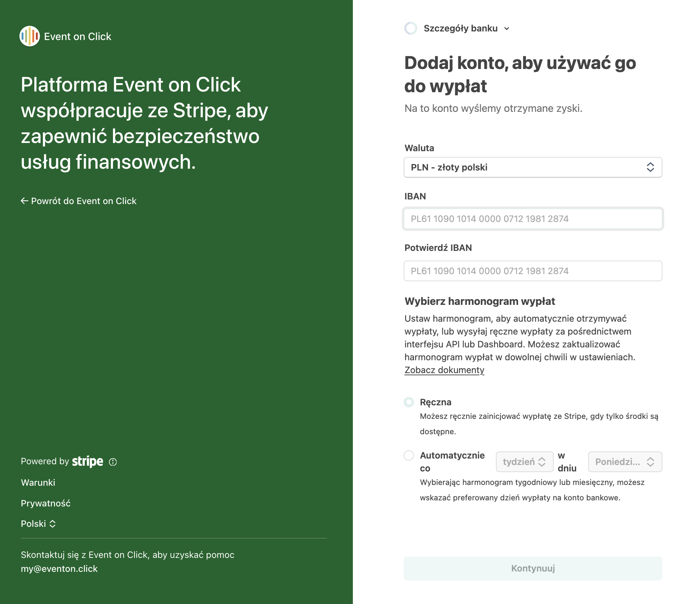The width and height of the screenshot is (700, 604).
Task: Click the Stripe wordmark logo
Action: [88, 461]
